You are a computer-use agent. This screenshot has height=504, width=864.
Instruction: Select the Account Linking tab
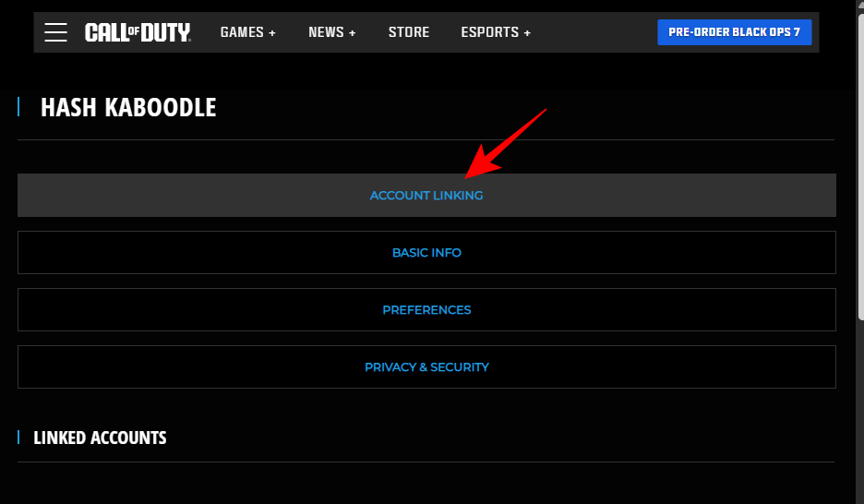click(426, 196)
